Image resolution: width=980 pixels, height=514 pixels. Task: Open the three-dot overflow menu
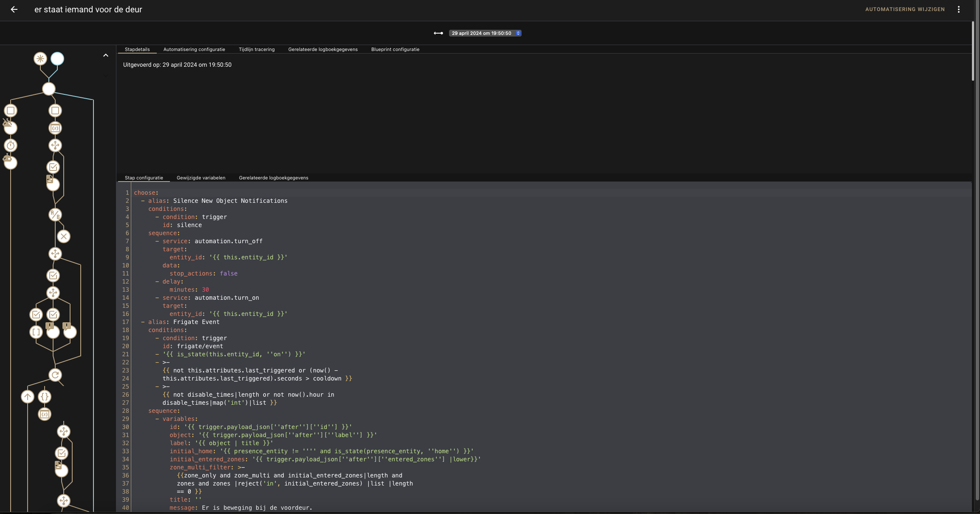959,9
